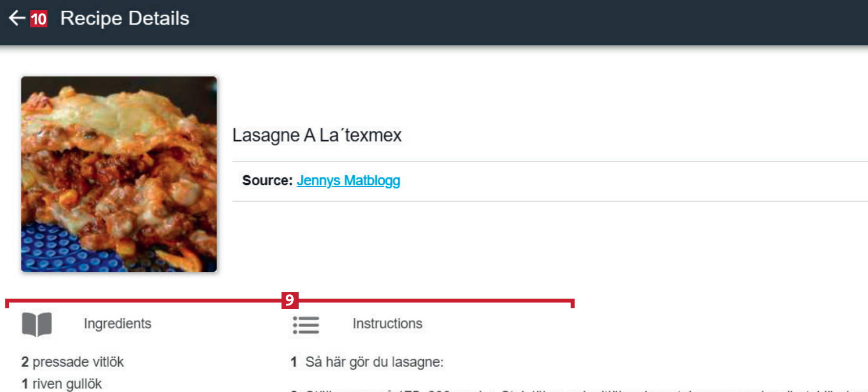Select the Ingredients heading label
868x392 pixels.
[117, 324]
